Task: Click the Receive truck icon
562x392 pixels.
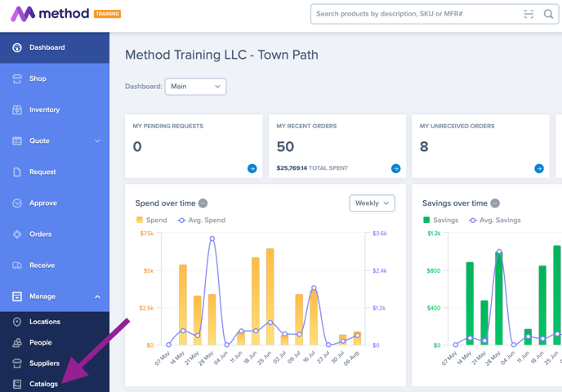Action: pos(17,265)
